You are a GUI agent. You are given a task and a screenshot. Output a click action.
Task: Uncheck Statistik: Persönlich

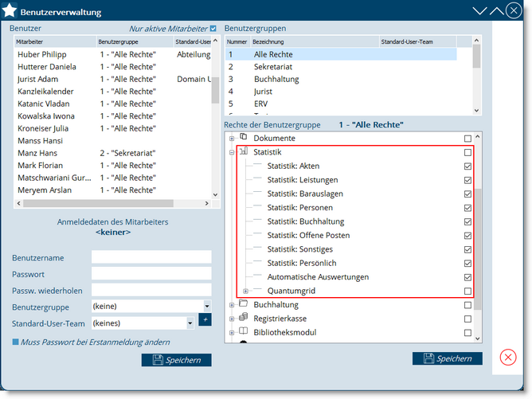[467, 264]
